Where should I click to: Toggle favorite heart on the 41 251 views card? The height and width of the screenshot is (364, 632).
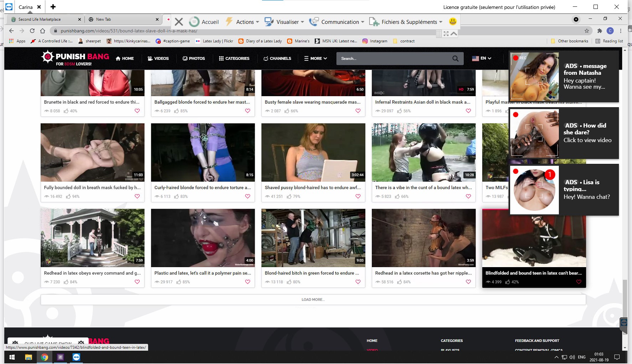tap(358, 196)
